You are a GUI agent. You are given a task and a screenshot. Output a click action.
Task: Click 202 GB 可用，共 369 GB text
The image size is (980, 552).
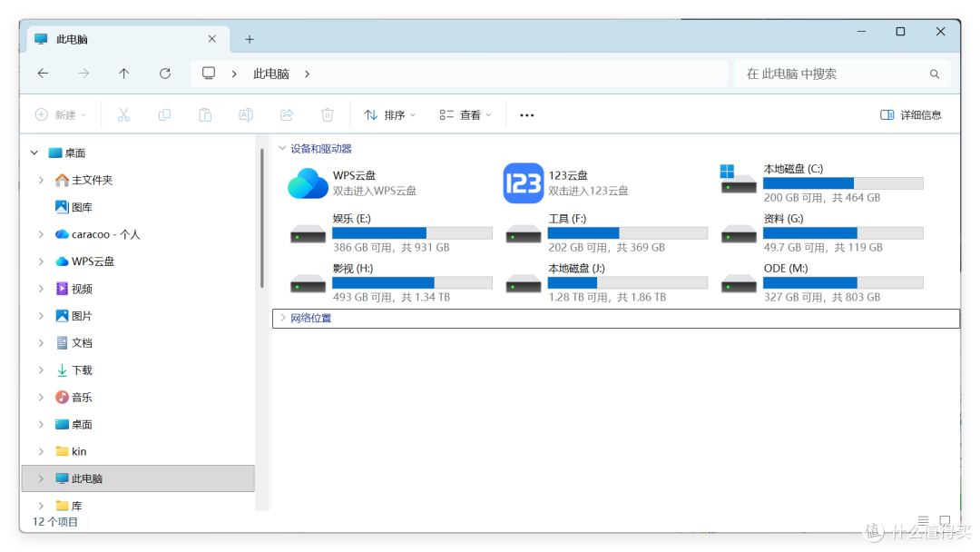[x=607, y=248]
